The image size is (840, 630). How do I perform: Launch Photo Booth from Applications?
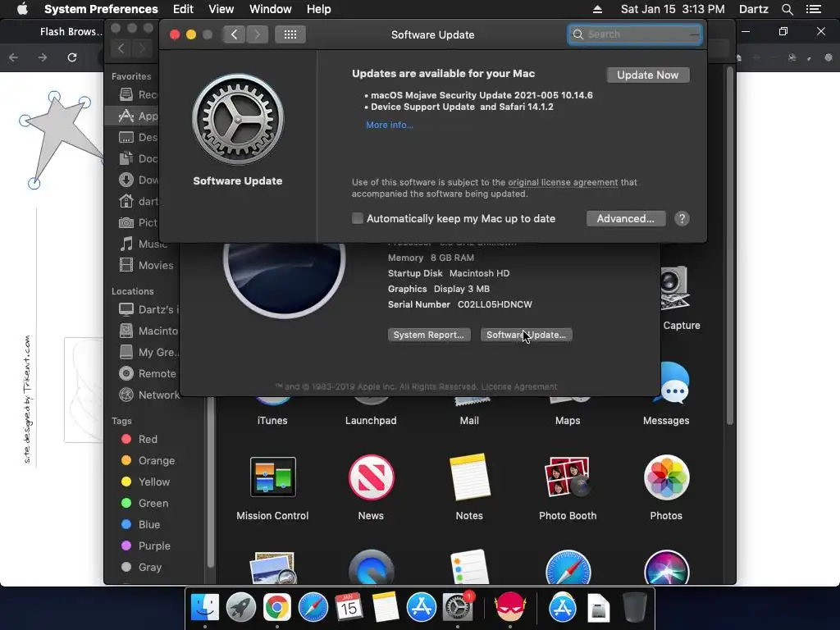coord(568,477)
